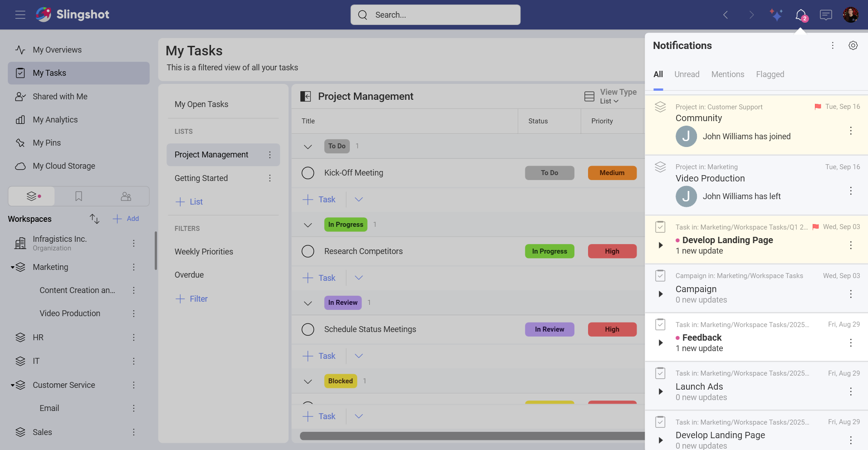Click the Medium priority badge
This screenshot has height=450, width=868.
[612, 173]
